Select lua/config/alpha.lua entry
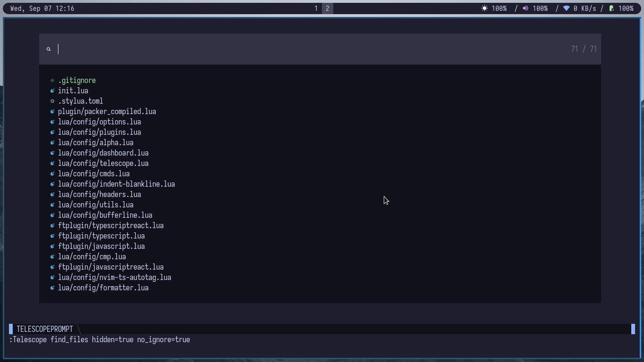Viewport: 644px width, 362px height. [96, 142]
